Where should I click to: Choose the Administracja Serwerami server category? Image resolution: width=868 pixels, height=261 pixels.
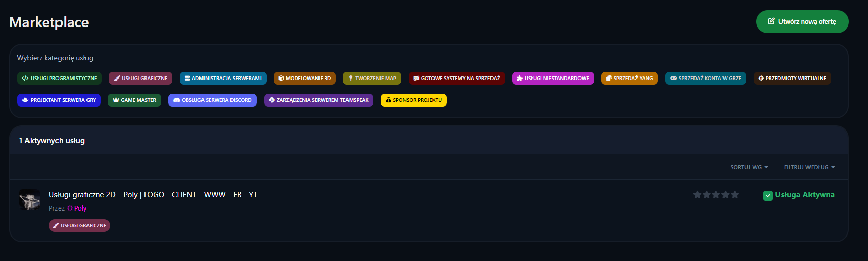[x=223, y=79]
